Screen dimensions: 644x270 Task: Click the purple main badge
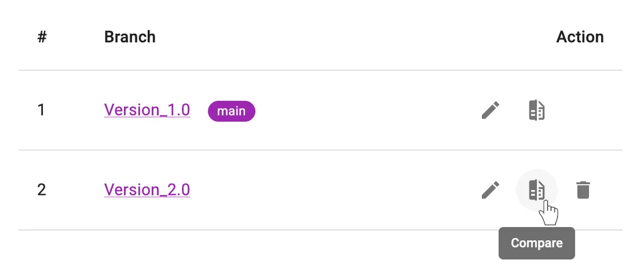231,111
